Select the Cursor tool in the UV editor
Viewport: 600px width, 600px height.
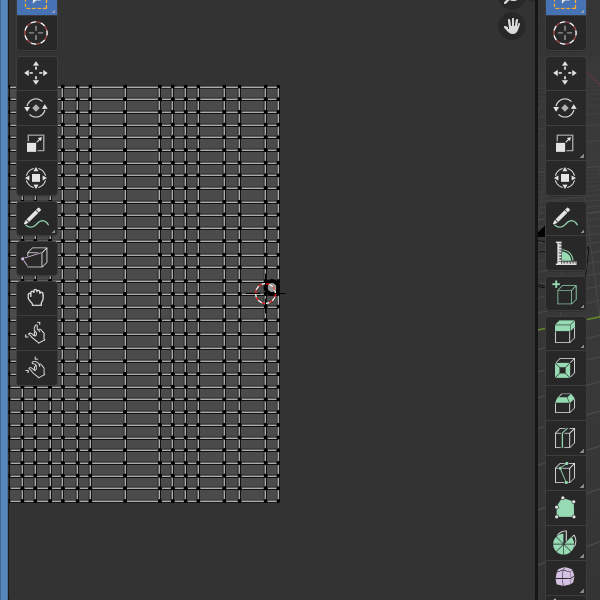tap(36, 33)
